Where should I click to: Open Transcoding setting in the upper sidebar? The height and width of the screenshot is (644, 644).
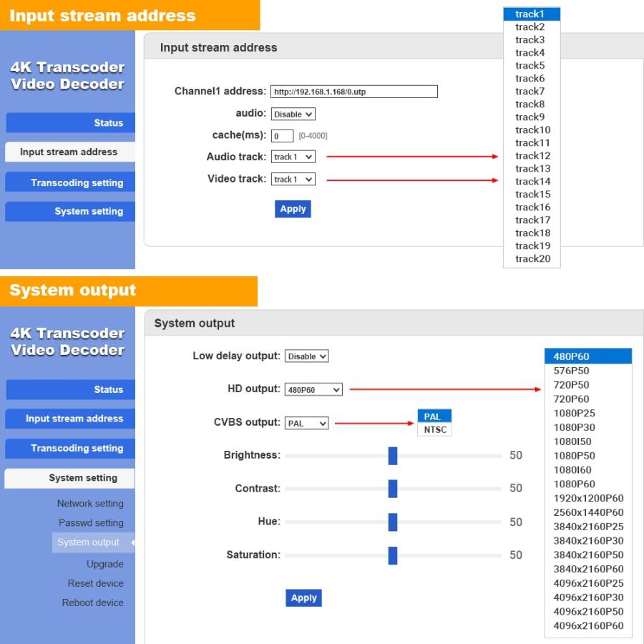[x=71, y=183]
